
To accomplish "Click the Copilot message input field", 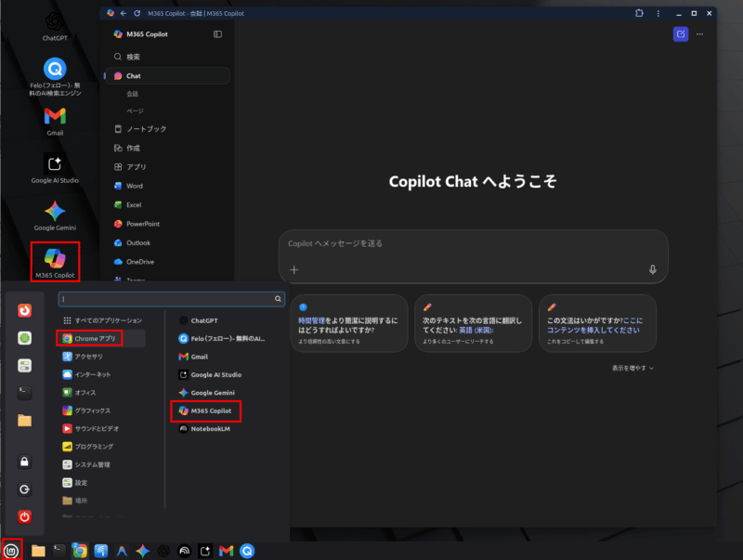I will click(x=464, y=244).
